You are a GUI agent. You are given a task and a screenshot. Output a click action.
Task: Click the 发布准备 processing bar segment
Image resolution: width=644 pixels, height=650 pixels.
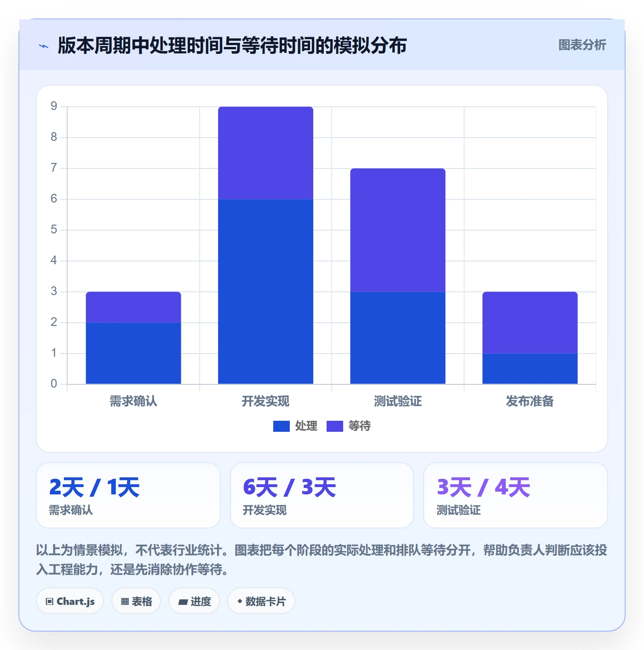530,368
